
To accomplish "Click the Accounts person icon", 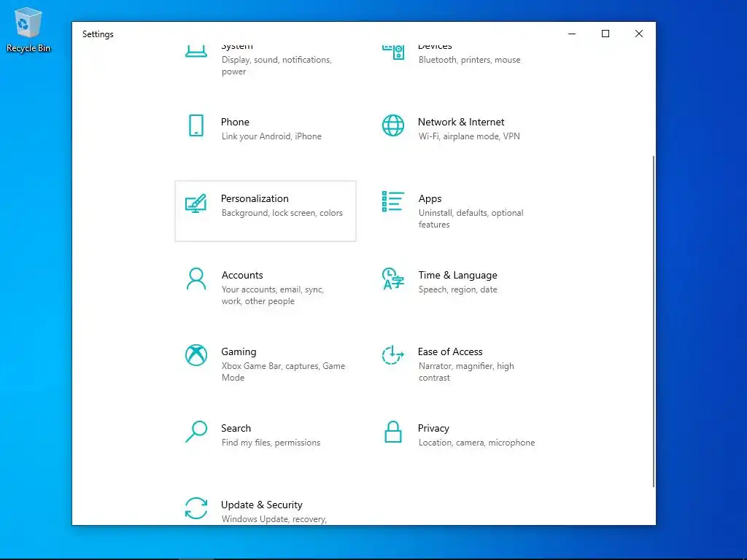I will click(x=196, y=279).
